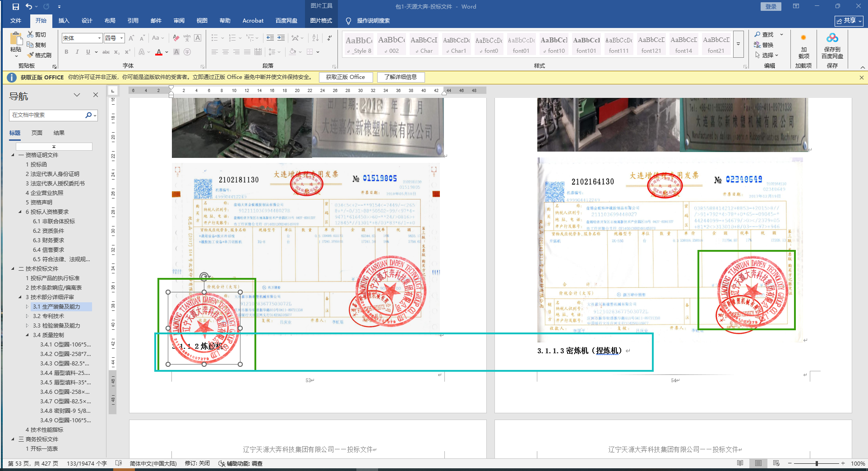
Task: Expand the styles gallery more arrow
Action: (x=739, y=44)
